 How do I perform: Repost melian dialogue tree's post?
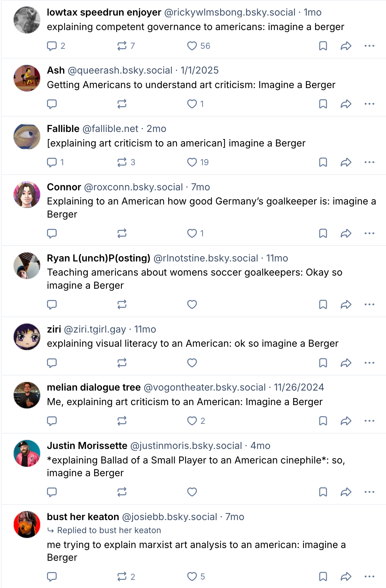pos(122,421)
